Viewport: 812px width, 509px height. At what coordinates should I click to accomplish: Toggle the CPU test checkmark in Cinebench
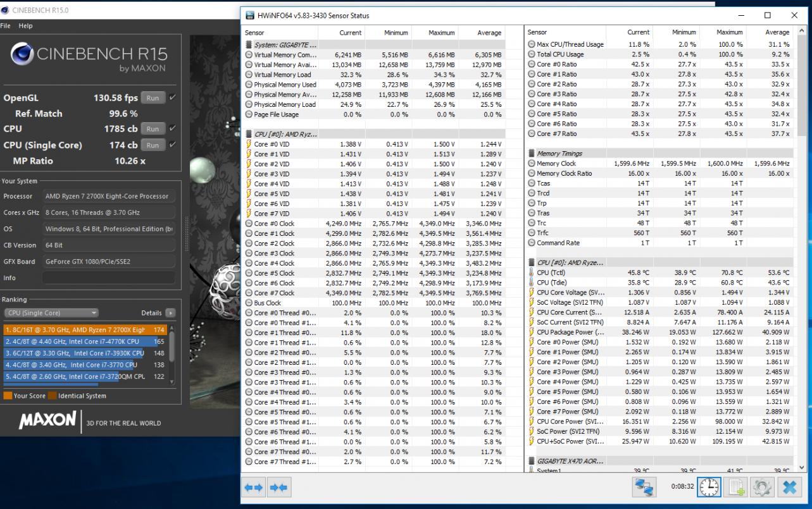(173, 128)
